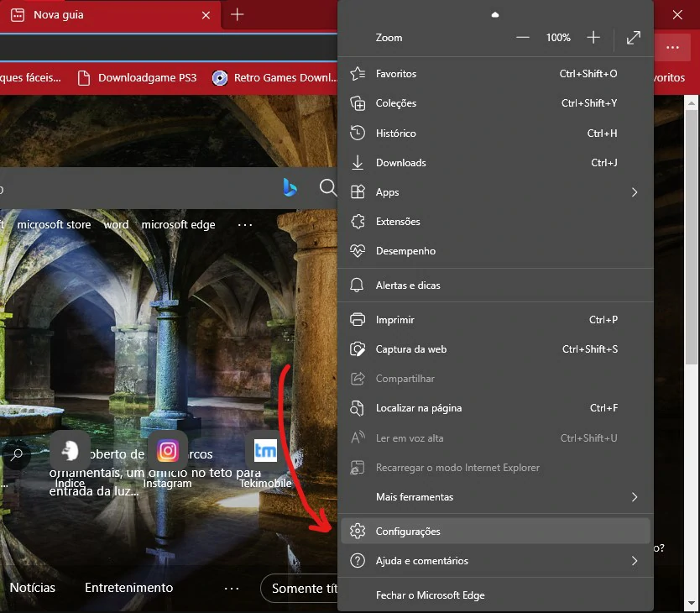Click the microsoft edge search suggestion
Image resolution: width=700 pixels, height=613 pixels.
pos(178,224)
